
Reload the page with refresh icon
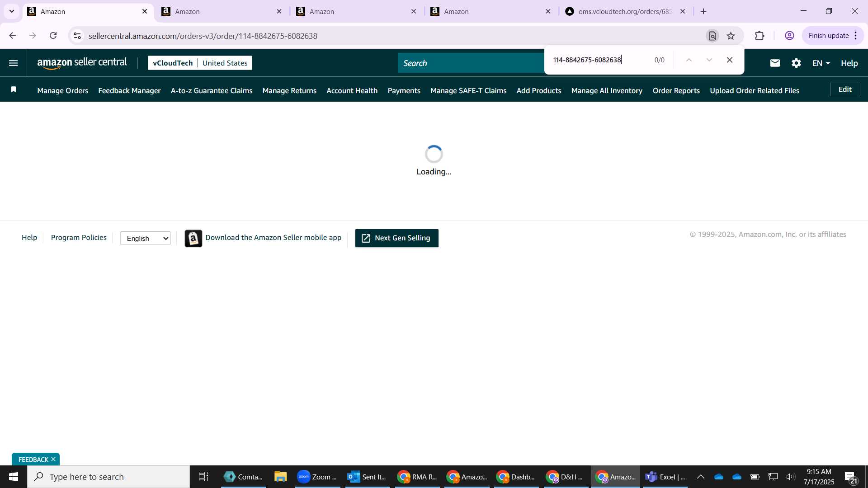point(53,36)
